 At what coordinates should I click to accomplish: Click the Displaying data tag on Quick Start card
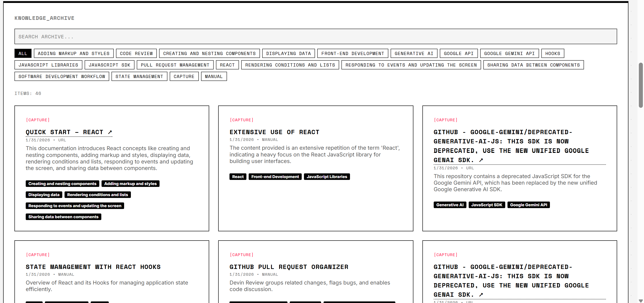(x=44, y=195)
